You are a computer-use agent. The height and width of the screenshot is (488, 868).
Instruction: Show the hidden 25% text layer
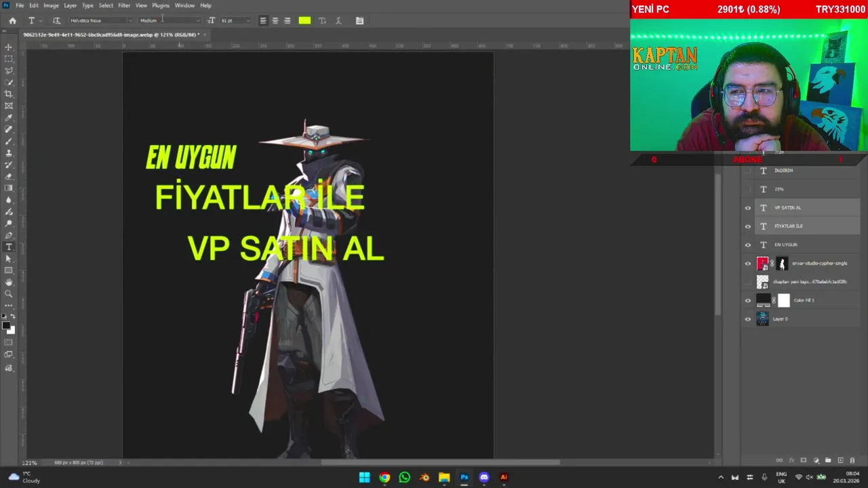(x=748, y=189)
